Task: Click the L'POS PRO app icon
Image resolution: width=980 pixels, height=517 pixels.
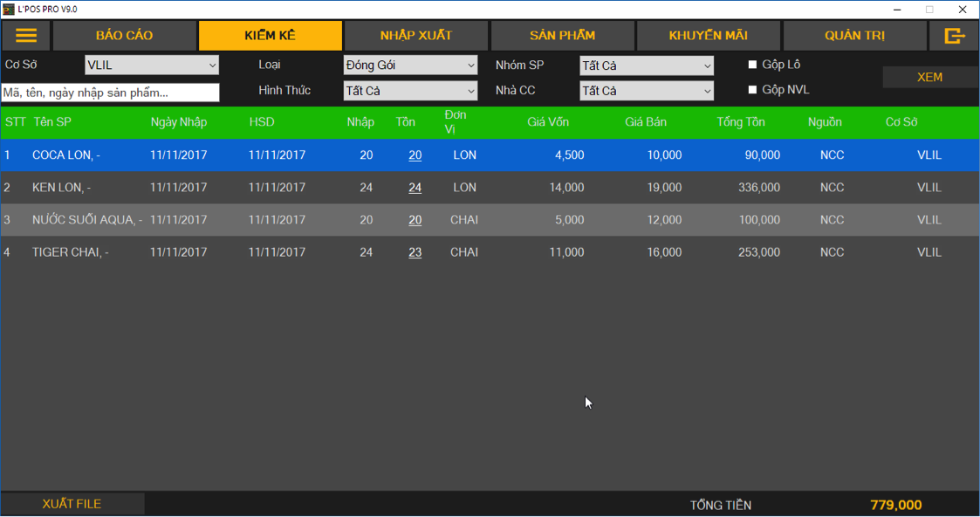Action: [9, 9]
